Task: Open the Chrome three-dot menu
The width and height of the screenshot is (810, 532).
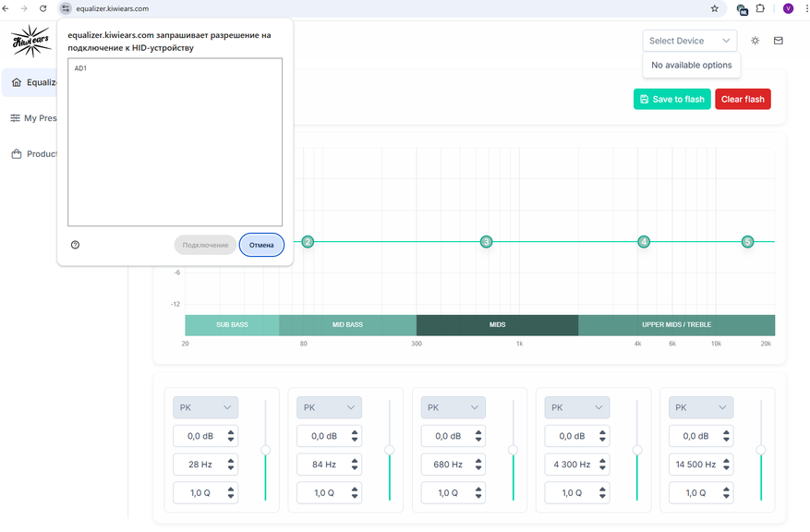Action: coord(806,8)
